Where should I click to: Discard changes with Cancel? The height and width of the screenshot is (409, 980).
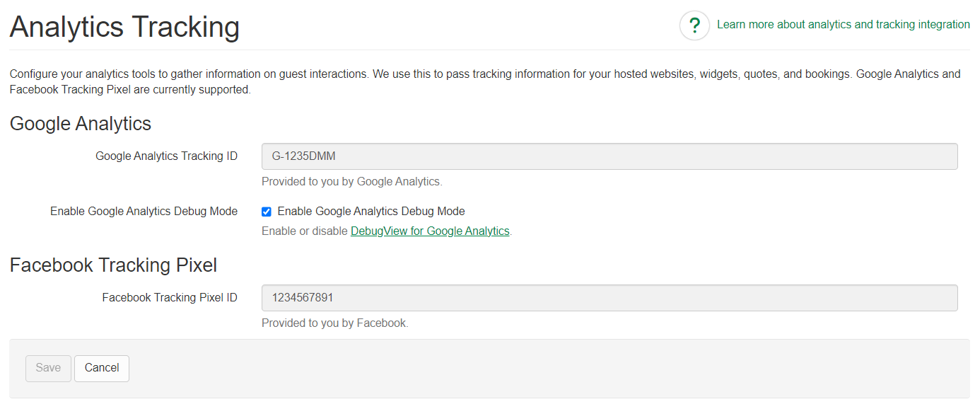(101, 368)
